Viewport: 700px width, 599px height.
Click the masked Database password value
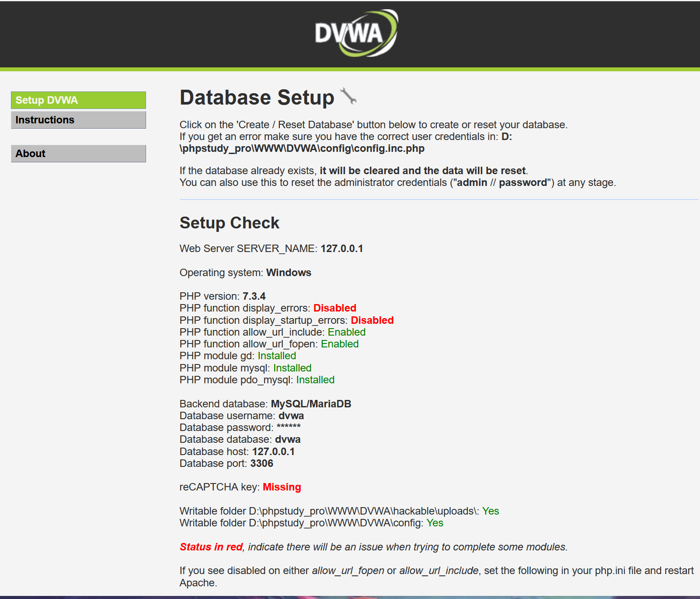pos(289,427)
